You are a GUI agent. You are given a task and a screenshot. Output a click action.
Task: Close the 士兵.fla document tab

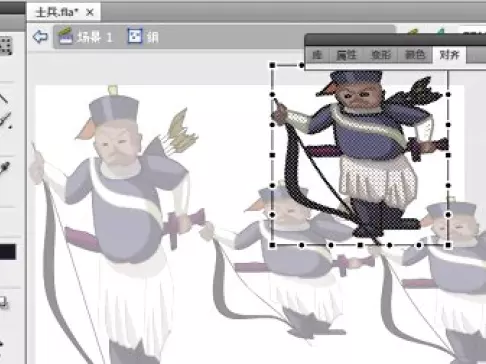[89, 13]
